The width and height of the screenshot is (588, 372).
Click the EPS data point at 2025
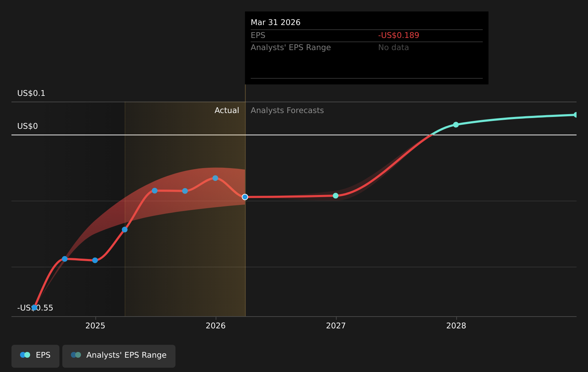coord(95,260)
